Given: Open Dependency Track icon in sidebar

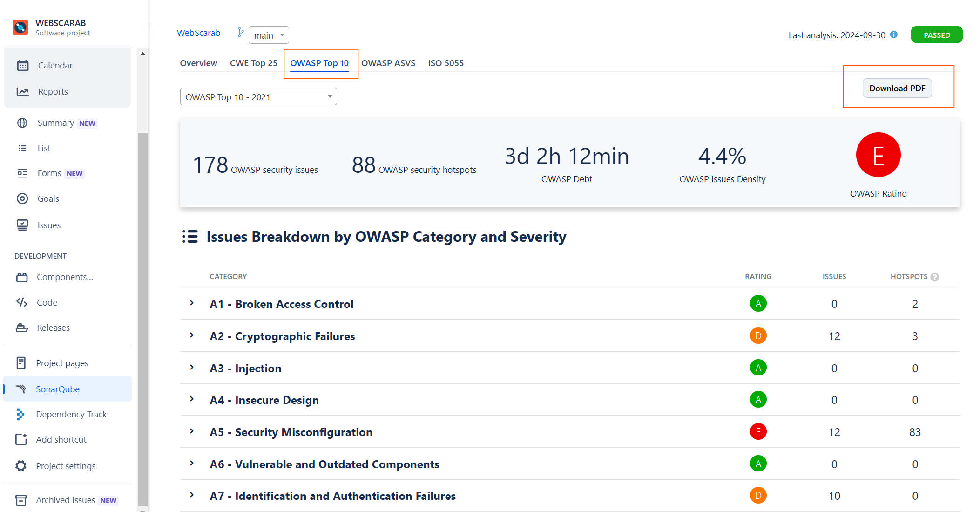Looking at the screenshot, I should 20,414.
